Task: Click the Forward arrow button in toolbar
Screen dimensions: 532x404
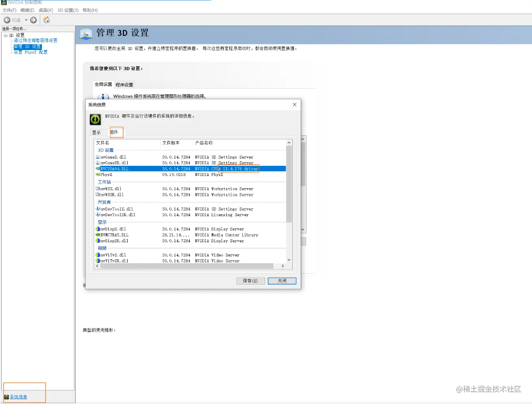Action: [33, 20]
